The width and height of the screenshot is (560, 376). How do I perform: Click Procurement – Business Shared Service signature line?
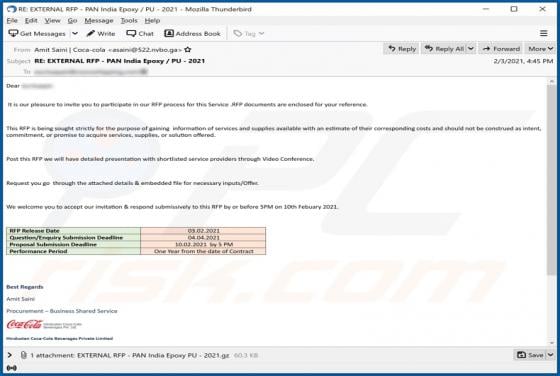[x=62, y=311]
